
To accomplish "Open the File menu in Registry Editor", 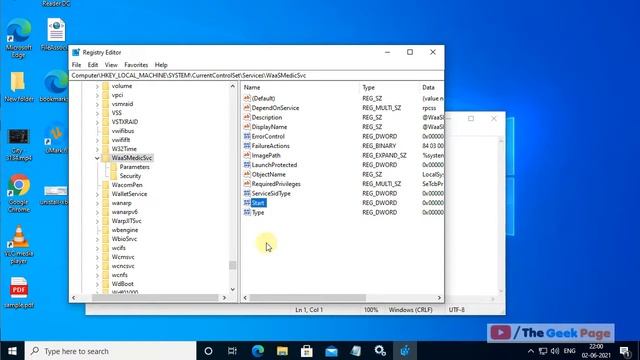I will [x=76, y=65].
